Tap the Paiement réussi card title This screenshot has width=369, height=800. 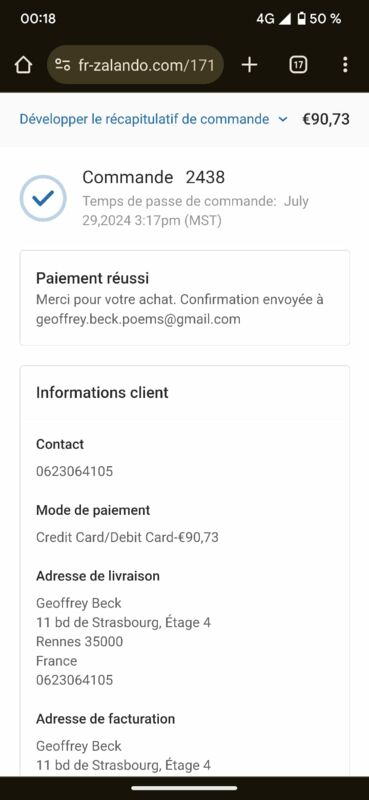coord(92,279)
